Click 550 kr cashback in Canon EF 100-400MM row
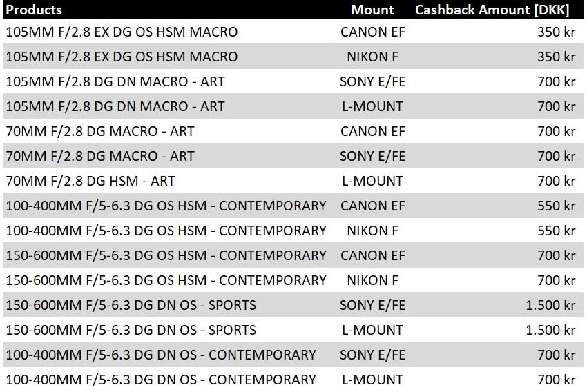587x392 pixels. tap(557, 206)
